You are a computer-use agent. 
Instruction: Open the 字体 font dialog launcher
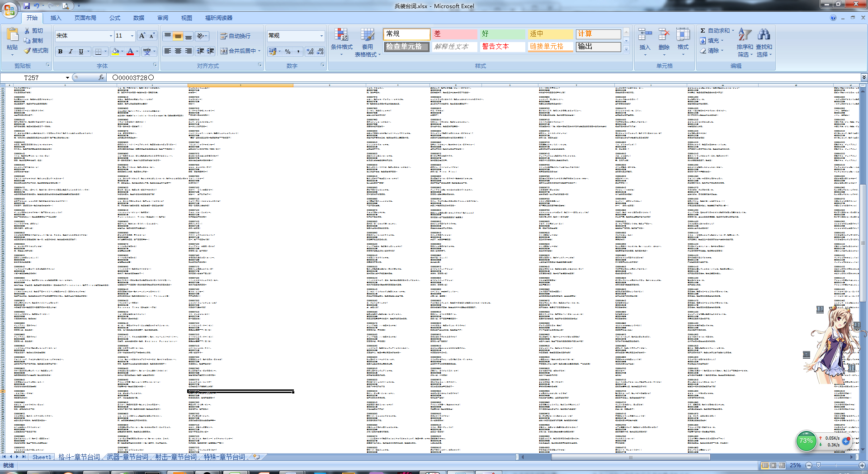click(x=155, y=65)
